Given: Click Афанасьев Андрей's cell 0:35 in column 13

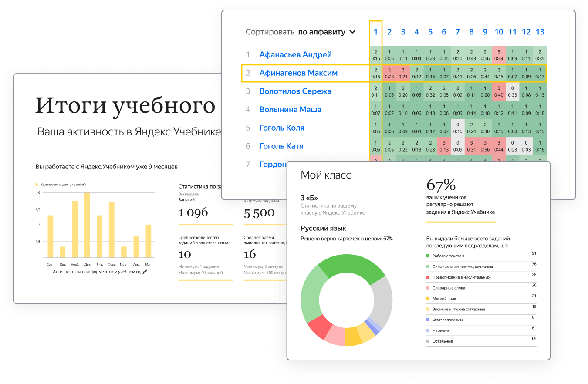Looking at the screenshot, I should pos(540,55).
